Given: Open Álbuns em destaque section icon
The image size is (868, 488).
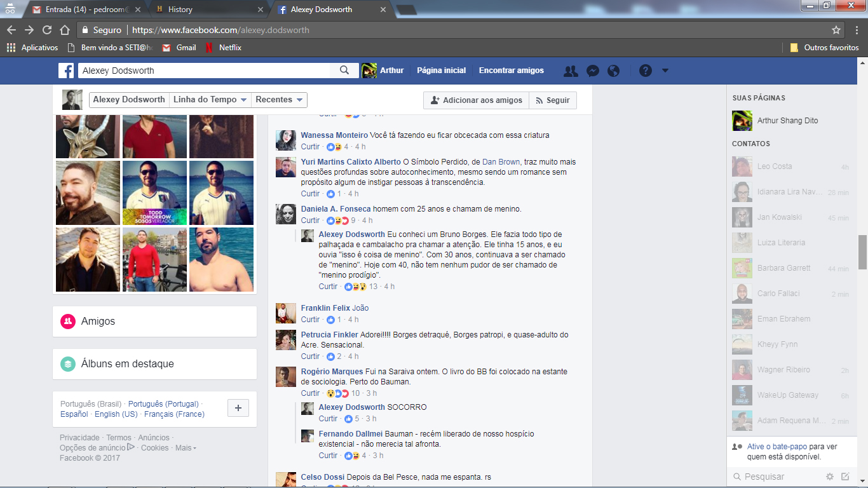Looking at the screenshot, I should pyautogui.click(x=68, y=364).
